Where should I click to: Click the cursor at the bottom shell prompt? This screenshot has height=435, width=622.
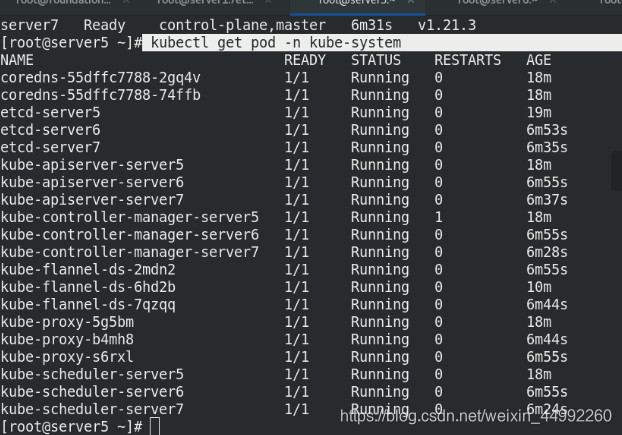(155, 427)
